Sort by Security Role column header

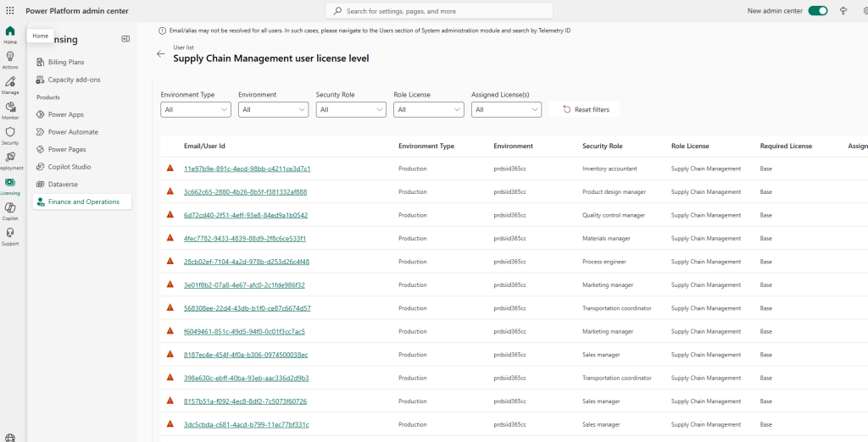603,146
